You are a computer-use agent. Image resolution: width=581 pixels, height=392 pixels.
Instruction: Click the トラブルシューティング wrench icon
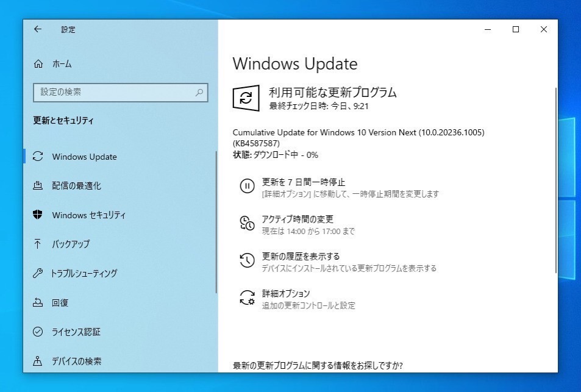[37, 273]
